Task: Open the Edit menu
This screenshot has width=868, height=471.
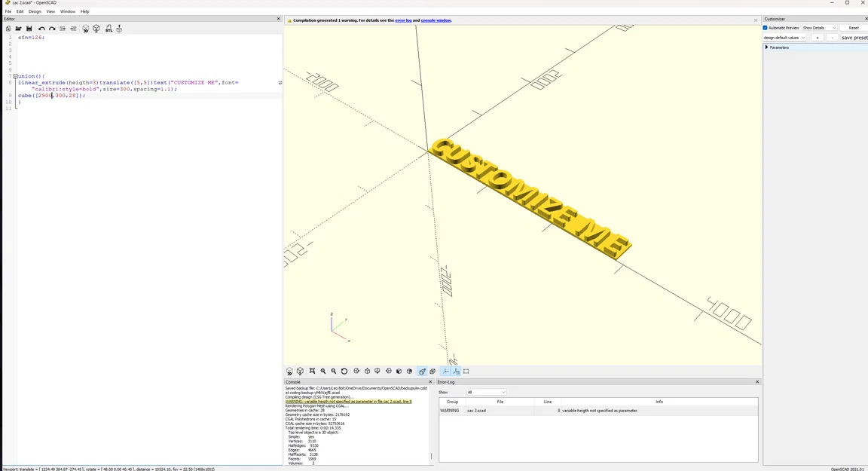Action: (x=20, y=11)
